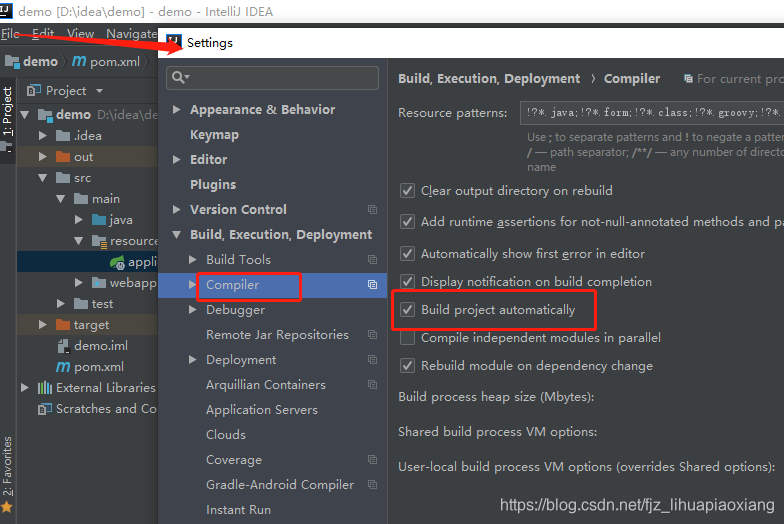Viewport: 784px width, 524px height.
Task: Expand the target folder arrow
Action: pos(42,324)
